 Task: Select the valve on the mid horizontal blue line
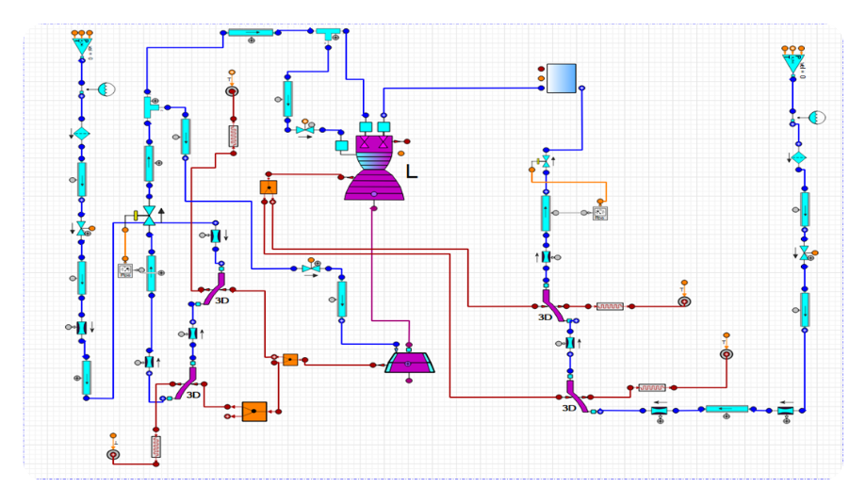click(311, 268)
